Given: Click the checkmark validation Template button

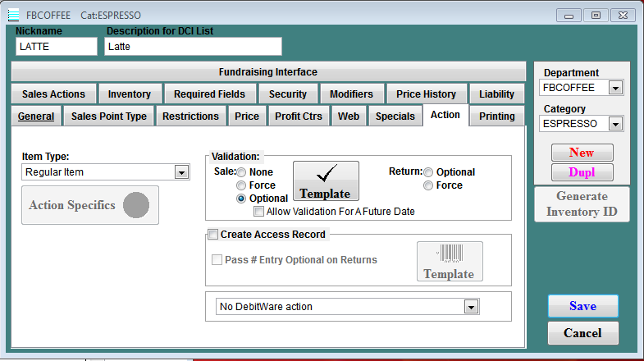Looking at the screenshot, I should (326, 180).
